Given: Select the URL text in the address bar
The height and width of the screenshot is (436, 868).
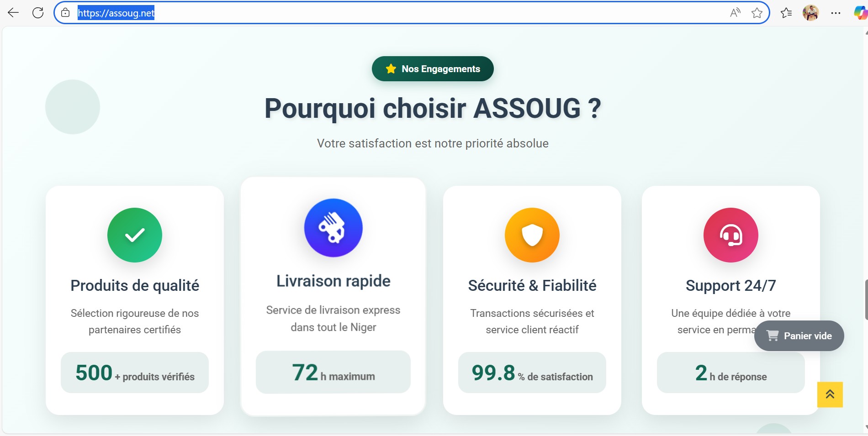Looking at the screenshot, I should click(116, 12).
